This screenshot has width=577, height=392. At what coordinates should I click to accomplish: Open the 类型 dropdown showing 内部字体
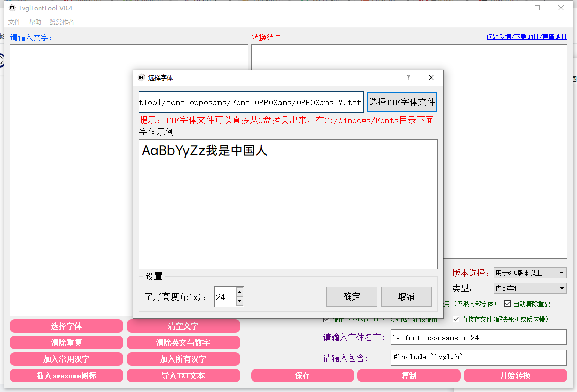(530, 288)
